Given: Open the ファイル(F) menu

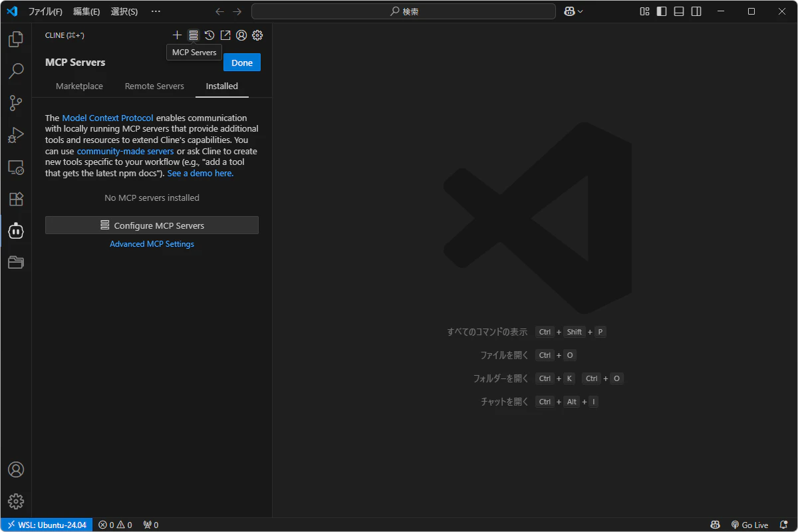Looking at the screenshot, I should click(x=45, y=11).
